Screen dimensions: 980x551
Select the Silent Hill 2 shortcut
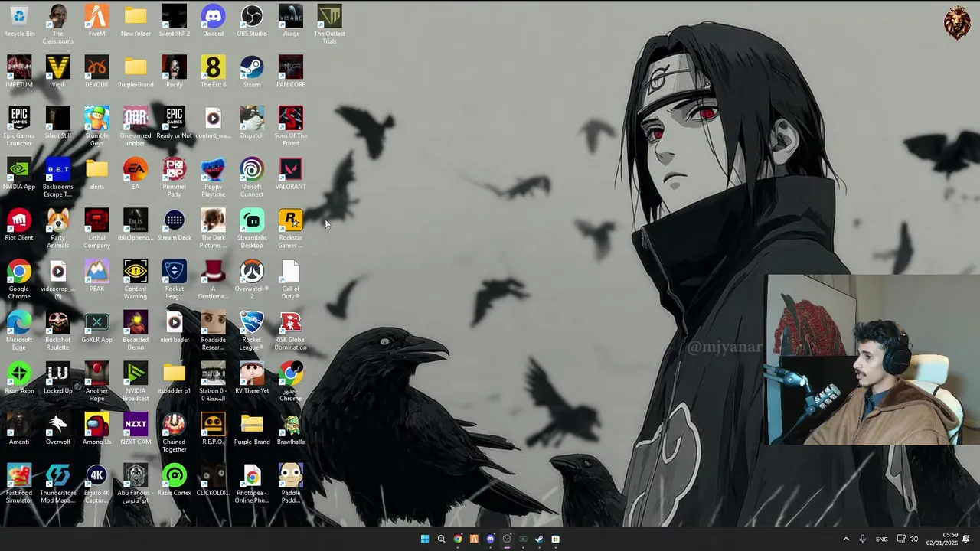(x=175, y=22)
